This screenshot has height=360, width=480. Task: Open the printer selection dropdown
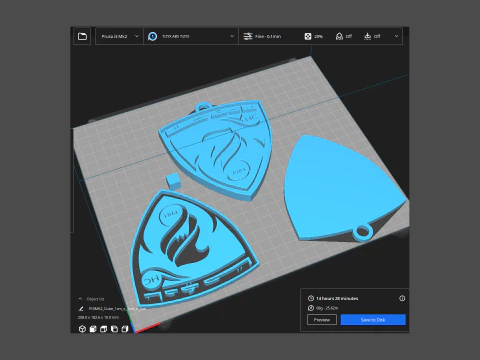[119, 36]
